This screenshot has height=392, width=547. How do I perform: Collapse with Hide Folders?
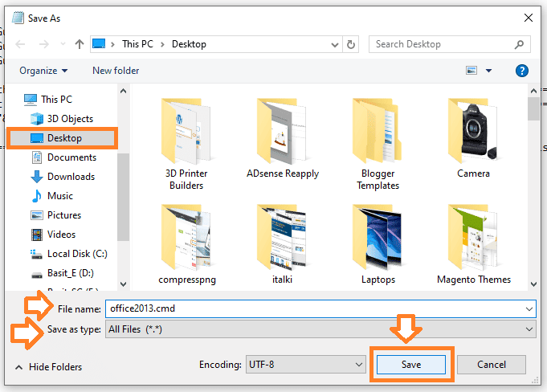click(49, 367)
